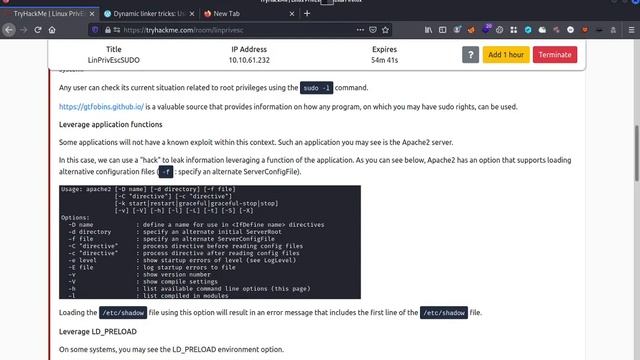This screenshot has height=360, width=640.
Task: Open the orange shield extension icon
Action: [584, 30]
